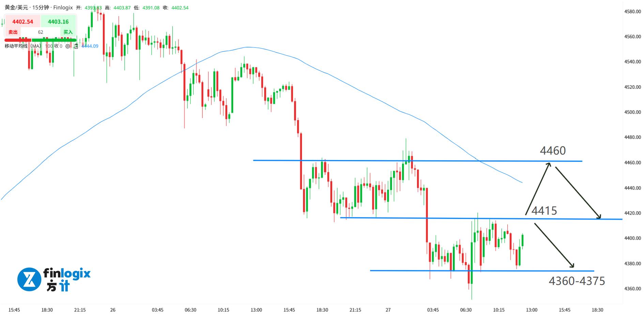
Task: Click the 黄金/美元 symbol title
Action: 16,8
